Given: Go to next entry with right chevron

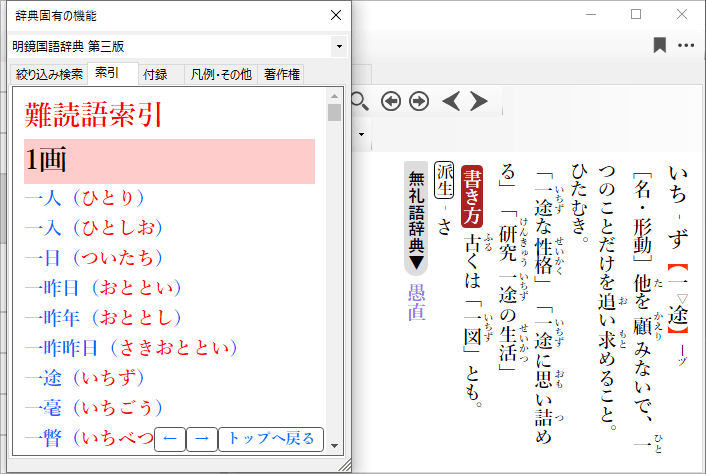Looking at the screenshot, I should tap(479, 101).
